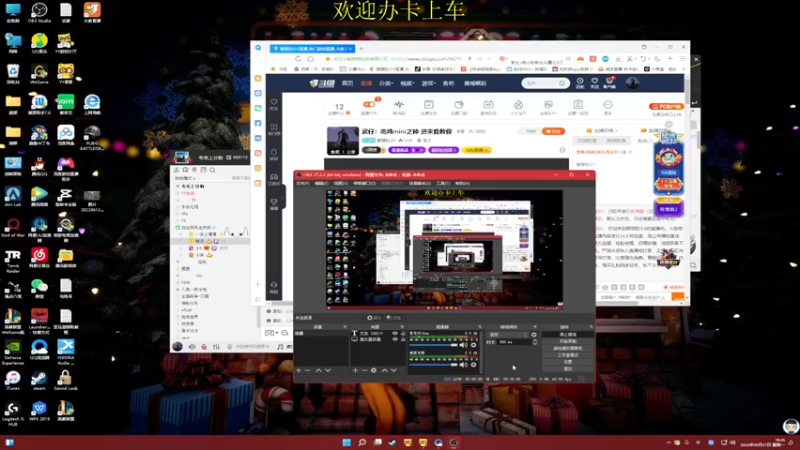Image resolution: width=800 pixels, height=450 pixels.
Task: Click browser refresh icon
Action: (298, 59)
